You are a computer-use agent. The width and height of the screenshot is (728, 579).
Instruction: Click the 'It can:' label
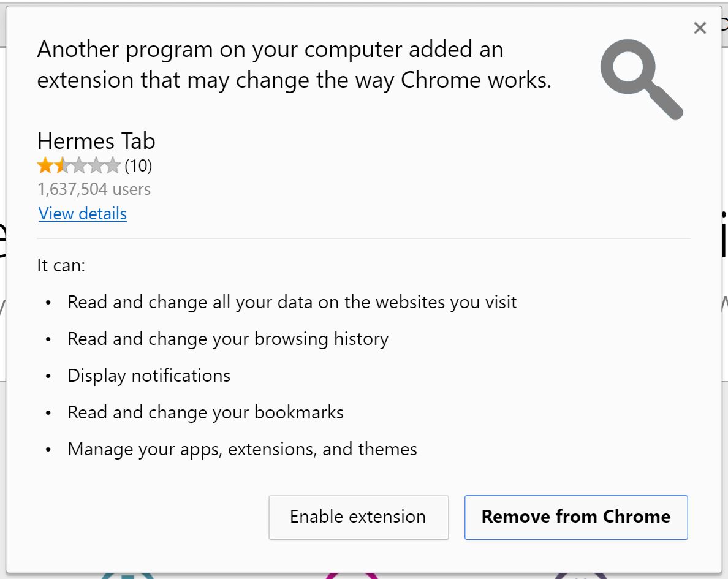tap(61, 265)
